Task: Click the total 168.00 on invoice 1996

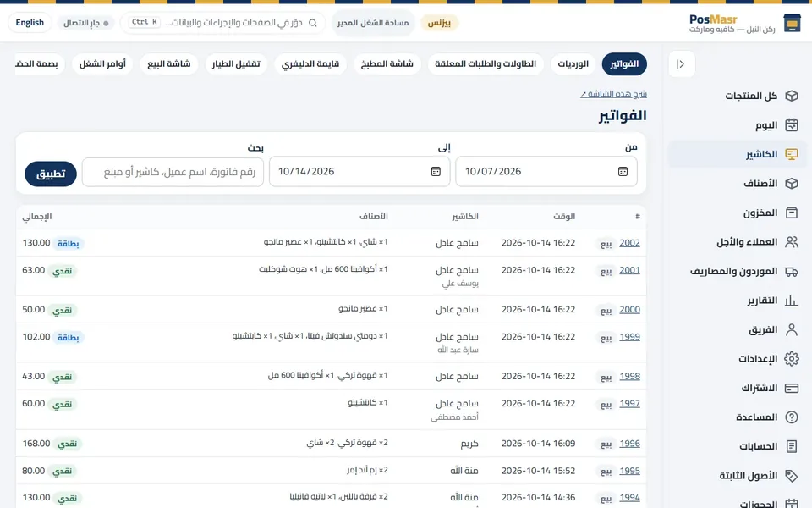Action: pyautogui.click(x=36, y=444)
